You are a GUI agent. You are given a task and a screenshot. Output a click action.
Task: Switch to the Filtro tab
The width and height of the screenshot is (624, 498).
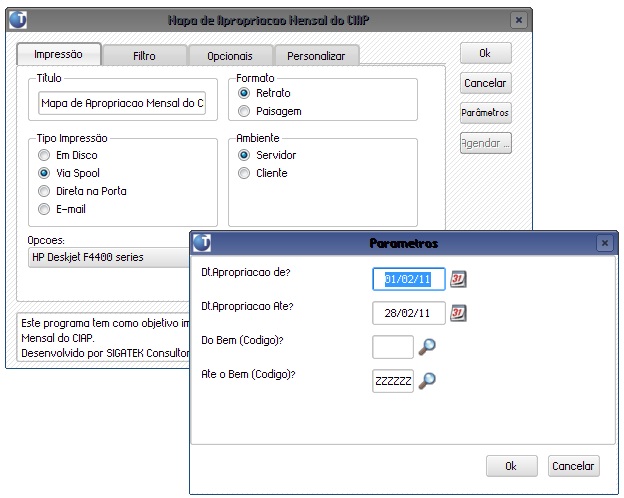144,56
